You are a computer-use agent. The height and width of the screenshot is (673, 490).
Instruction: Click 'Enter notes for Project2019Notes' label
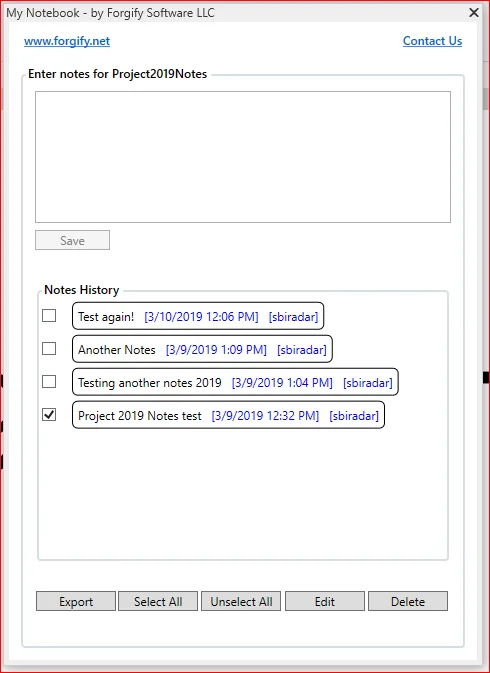118,74
